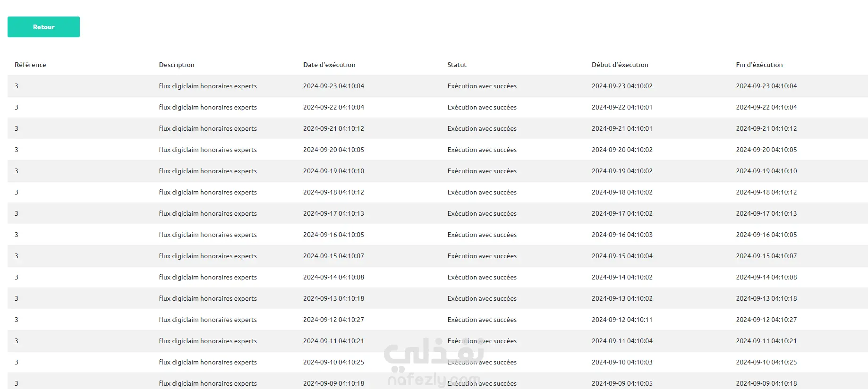Screen dimensions: 868x389
Task: Select the Fin d'éxécution column header
Action: (759, 65)
